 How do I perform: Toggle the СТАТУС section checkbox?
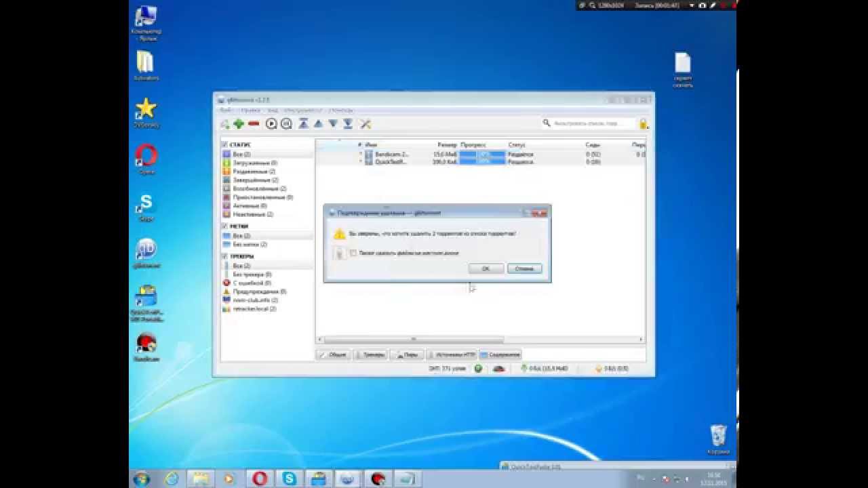[224, 145]
